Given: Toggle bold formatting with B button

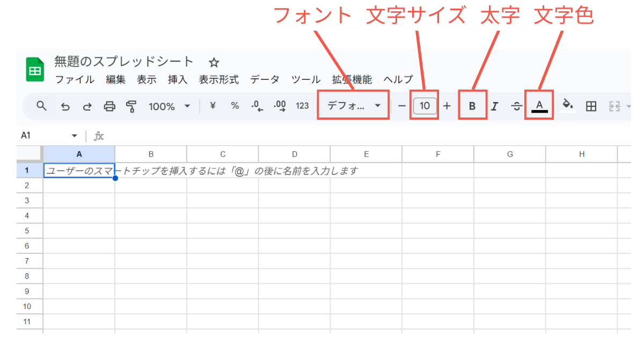Looking at the screenshot, I should click(x=472, y=106).
